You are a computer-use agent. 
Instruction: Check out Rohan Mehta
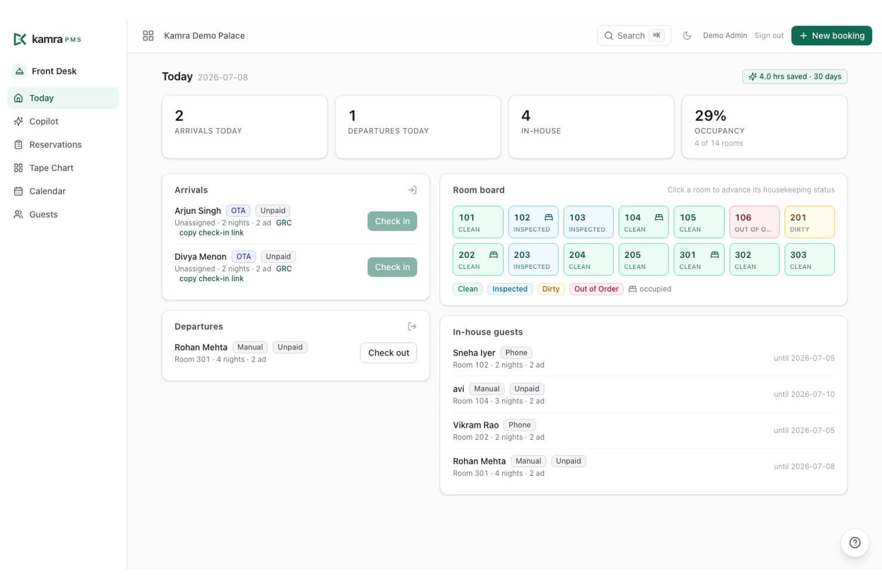point(389,353)
